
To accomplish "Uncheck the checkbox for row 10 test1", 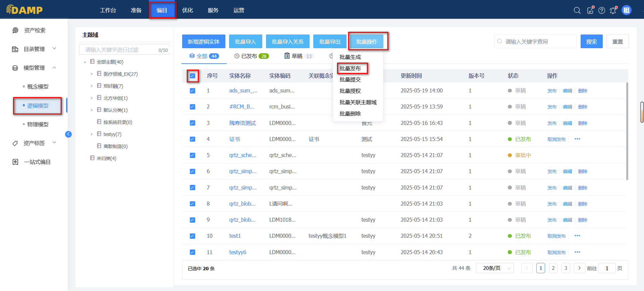I will pos(193,236).
